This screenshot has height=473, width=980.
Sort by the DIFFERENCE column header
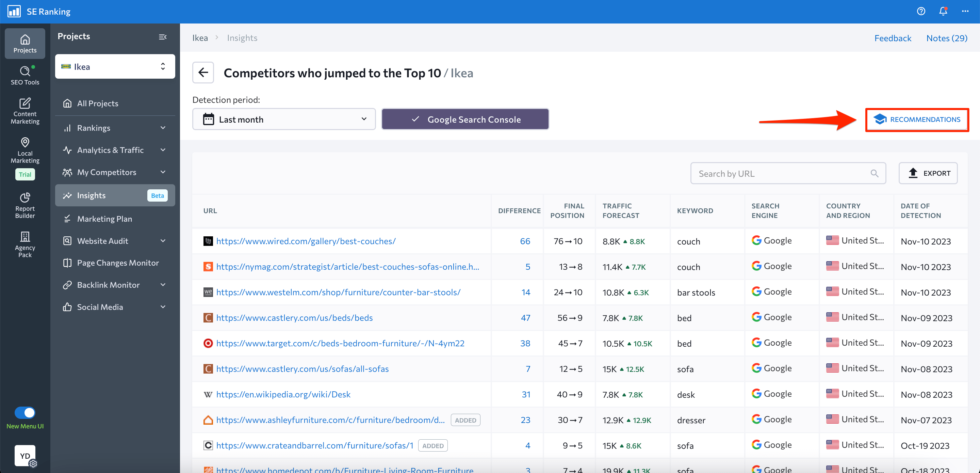point(519,210)
